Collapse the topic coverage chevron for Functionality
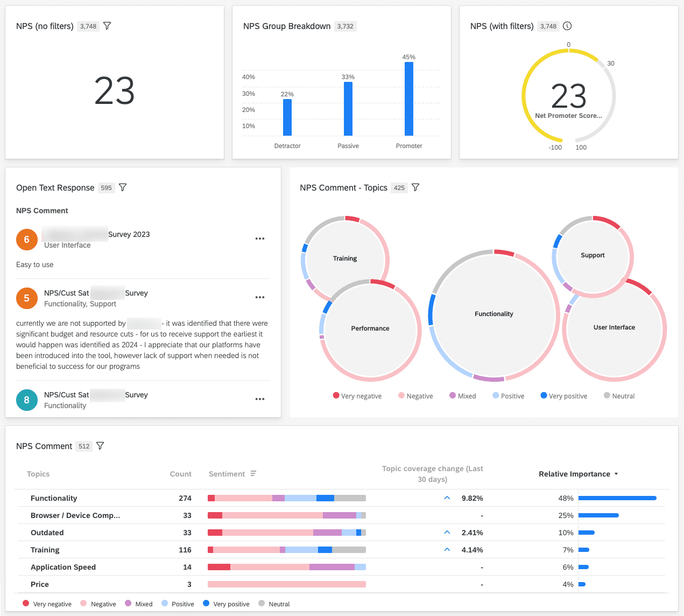The image size is (684, 616). [x=446, y=498]
